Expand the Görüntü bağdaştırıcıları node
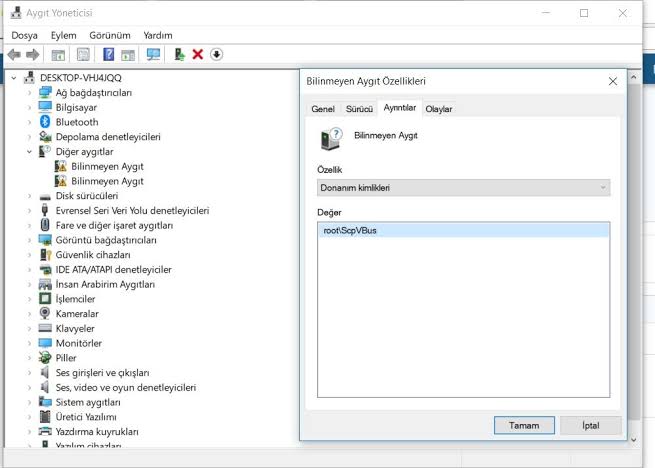Screen dimensions: 655x468 click(29, 240)
